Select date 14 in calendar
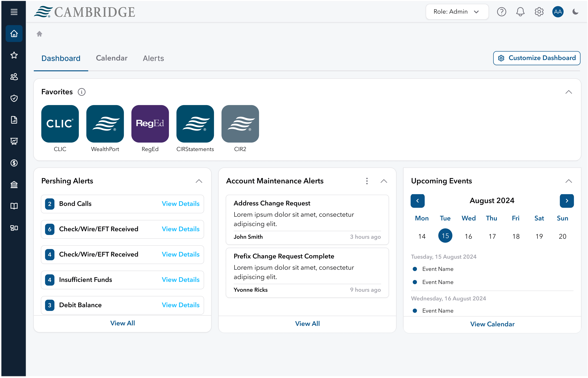588x378 pixels. click(422, 236)
